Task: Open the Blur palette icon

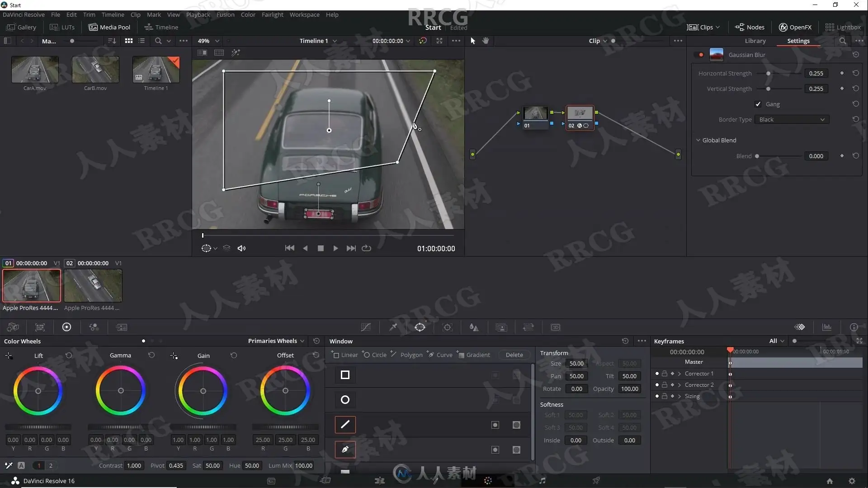Action: (x=474, y=327)
